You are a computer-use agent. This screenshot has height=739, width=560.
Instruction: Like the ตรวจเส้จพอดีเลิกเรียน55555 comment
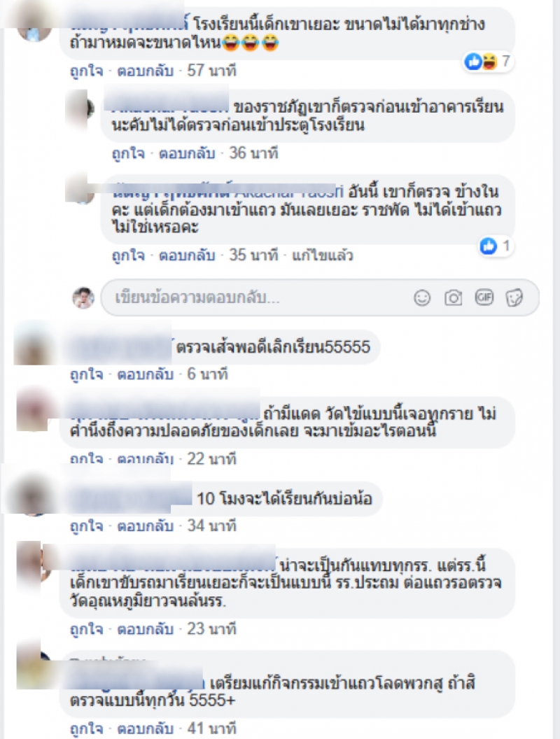point(86,374)
